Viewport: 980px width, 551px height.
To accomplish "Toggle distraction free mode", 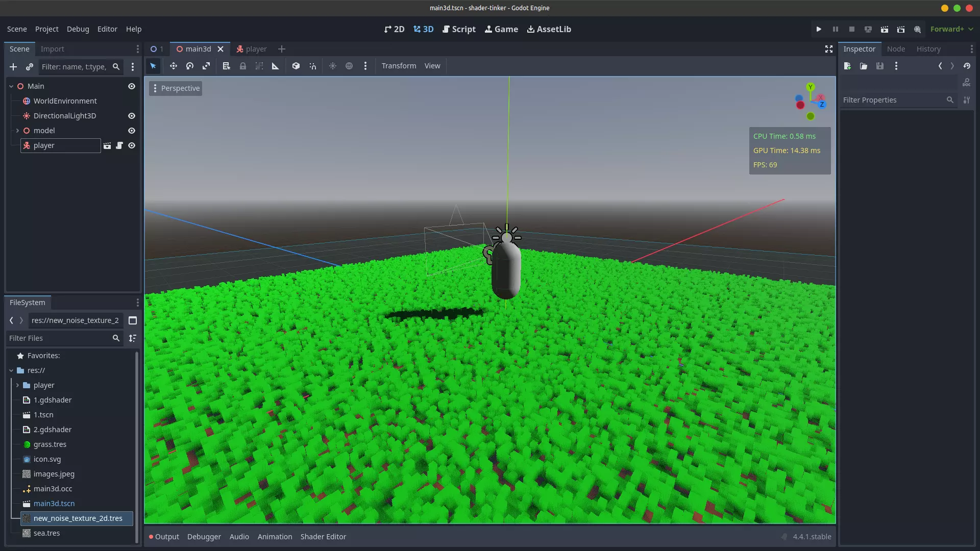I will 829,49.
